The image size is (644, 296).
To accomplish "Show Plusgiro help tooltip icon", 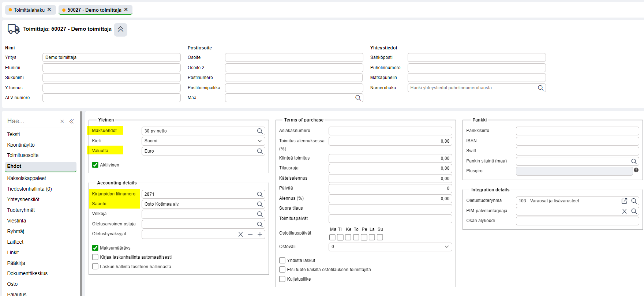I will coord(636,170).
